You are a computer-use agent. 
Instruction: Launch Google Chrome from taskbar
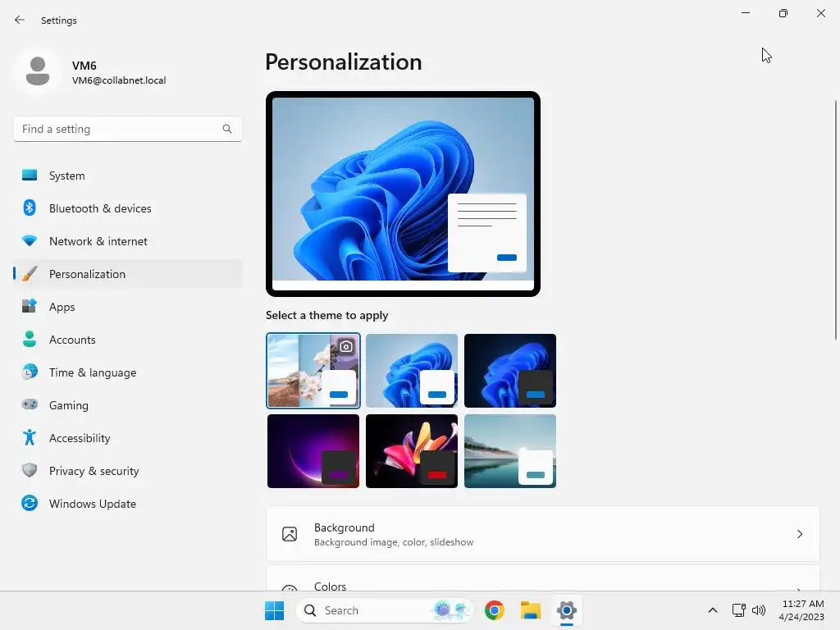click(x=495, y=610)
